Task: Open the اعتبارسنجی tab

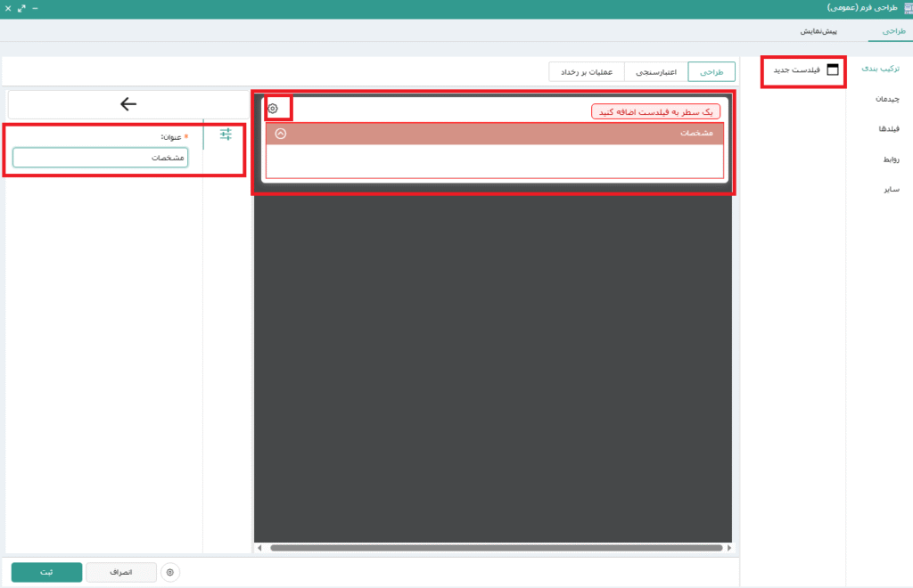Action: click(x=655, y=71)
